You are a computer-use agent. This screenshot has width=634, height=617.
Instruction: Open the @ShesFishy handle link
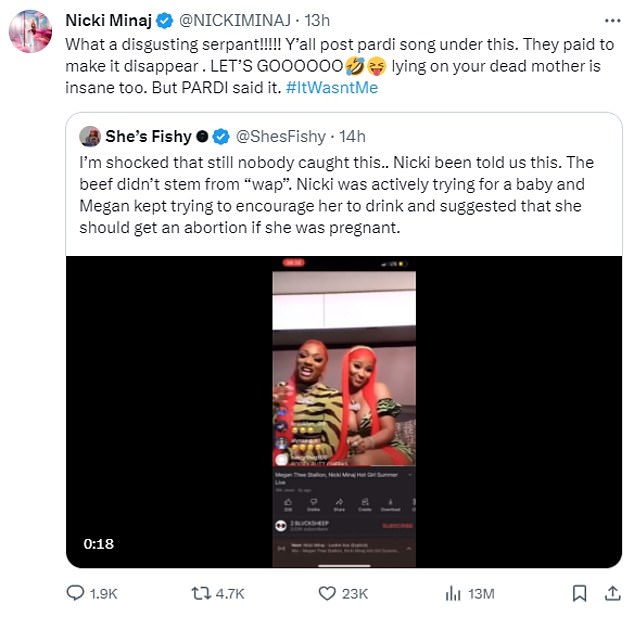281,137
